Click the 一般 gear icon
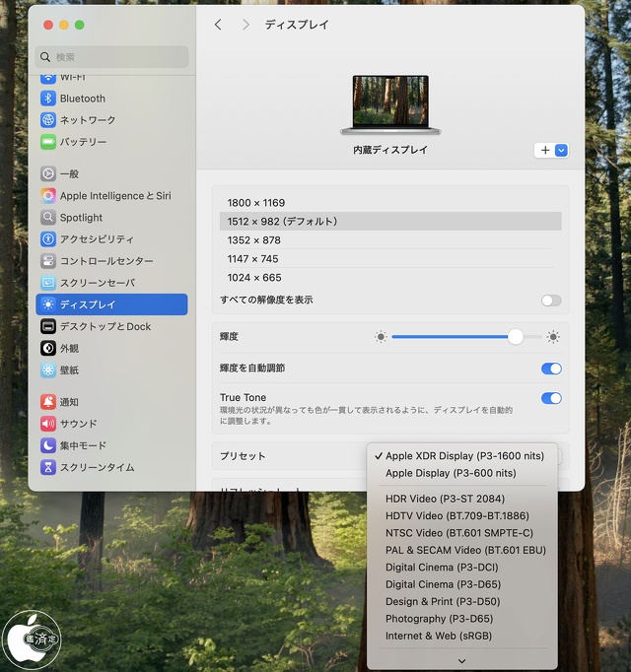631x672 pixels. point(48,174)
